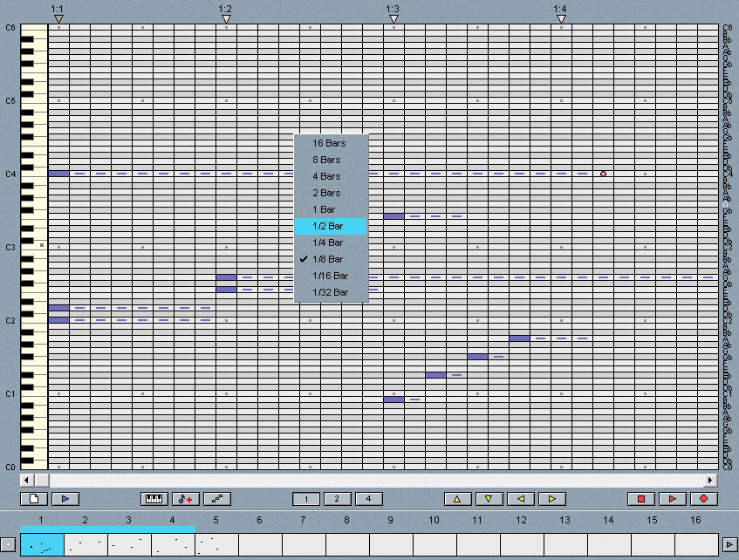Screen dimensions: 739x560
Task: Uncheck the 1/8 Bar snap option
Action: [x=327, y=259]
